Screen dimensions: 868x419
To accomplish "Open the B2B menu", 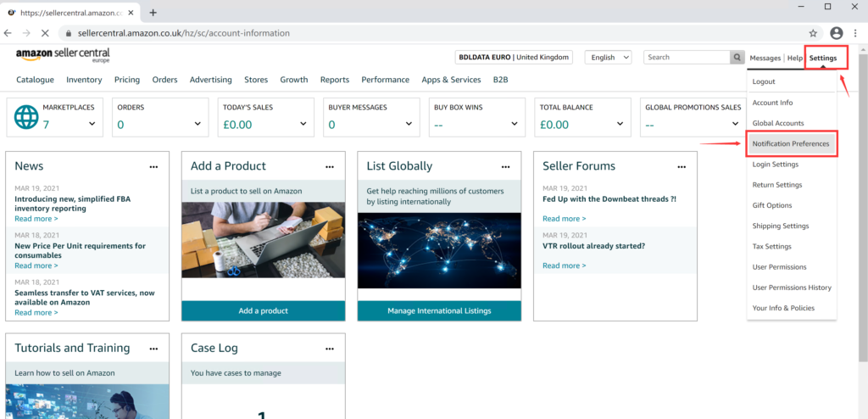I will click(x=500, y=80).
